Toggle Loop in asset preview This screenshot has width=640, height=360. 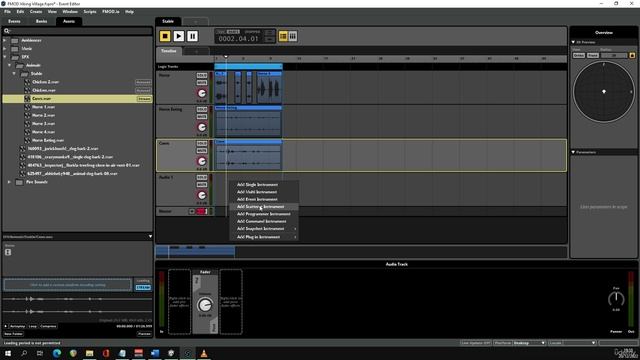tap(33, 327)
